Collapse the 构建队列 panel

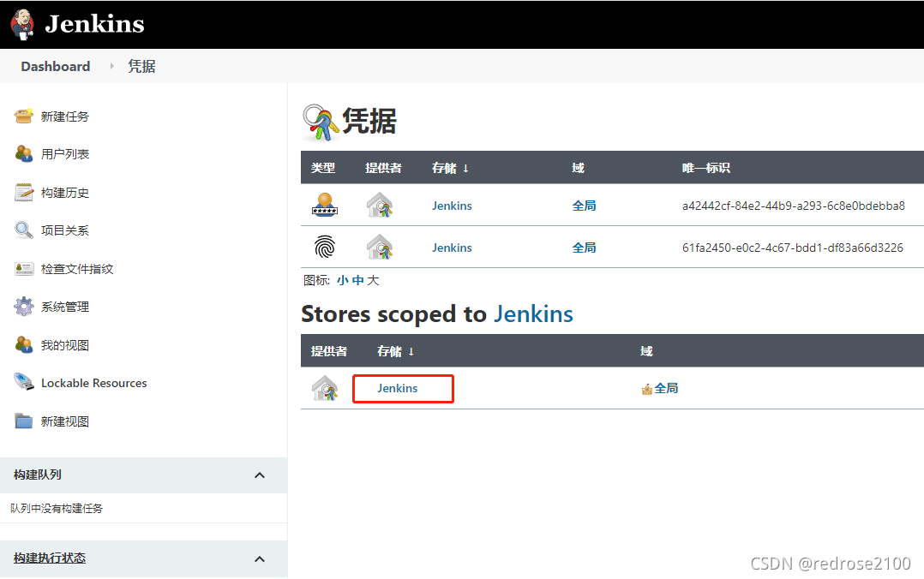(259, 475)
